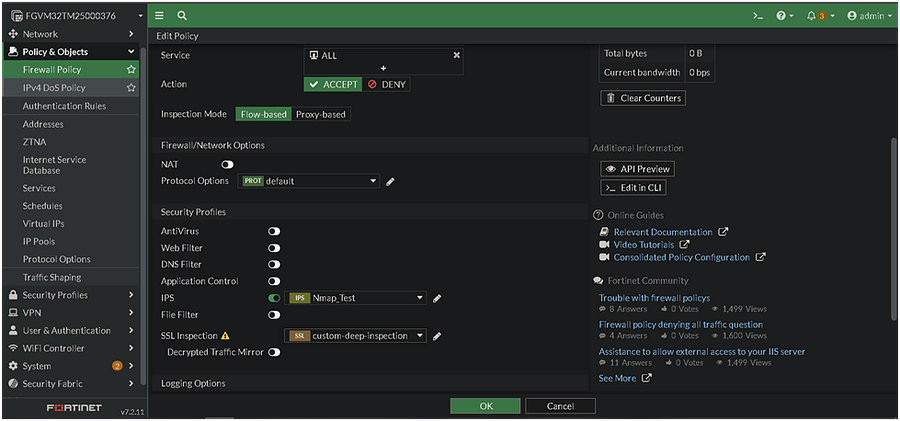900x421 pixels.
Task: Click the Fortinet logo
Action: click(74, 408)
